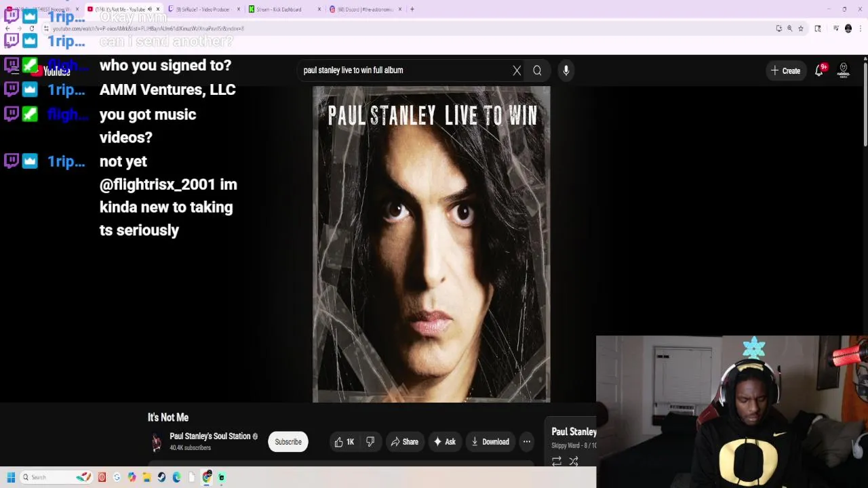Download the video using Download button
Screen dimensions: 868x488
[x=490, y=442]
